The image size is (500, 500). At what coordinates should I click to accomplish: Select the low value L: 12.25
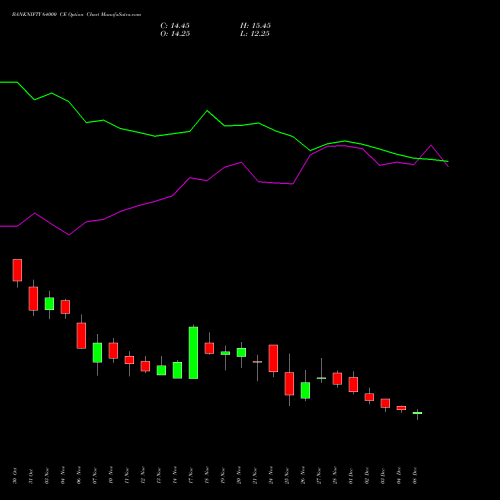click(255, 34)
